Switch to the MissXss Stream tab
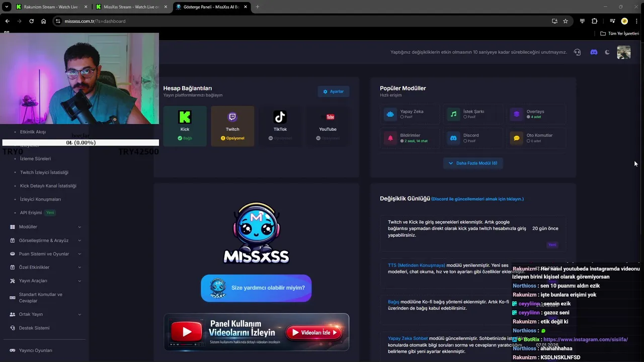This screenshot has height=362, width=644. pos(131,7)
